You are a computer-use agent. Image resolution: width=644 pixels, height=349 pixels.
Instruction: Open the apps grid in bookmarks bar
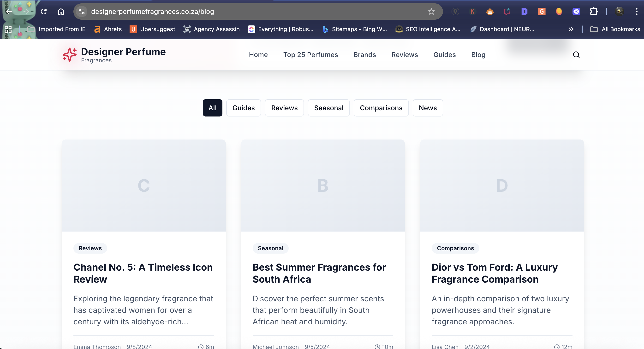click(x=8, y=29)
